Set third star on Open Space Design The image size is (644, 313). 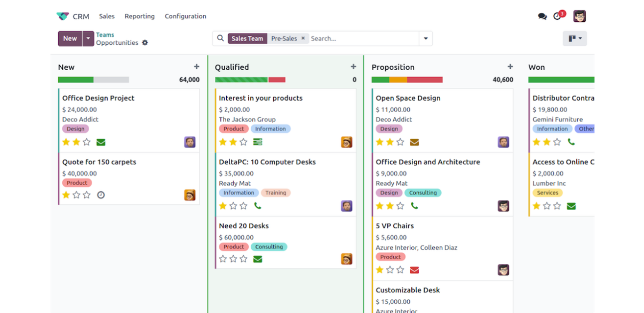400,142
